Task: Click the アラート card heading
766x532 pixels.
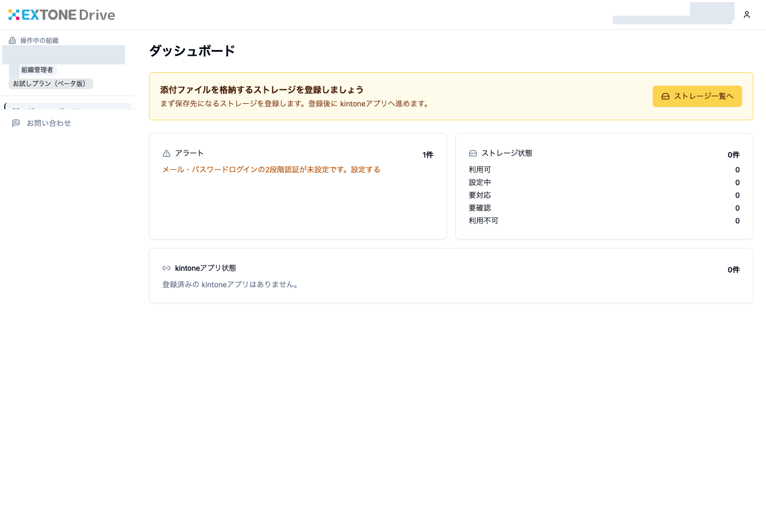Action: point(189,153)
